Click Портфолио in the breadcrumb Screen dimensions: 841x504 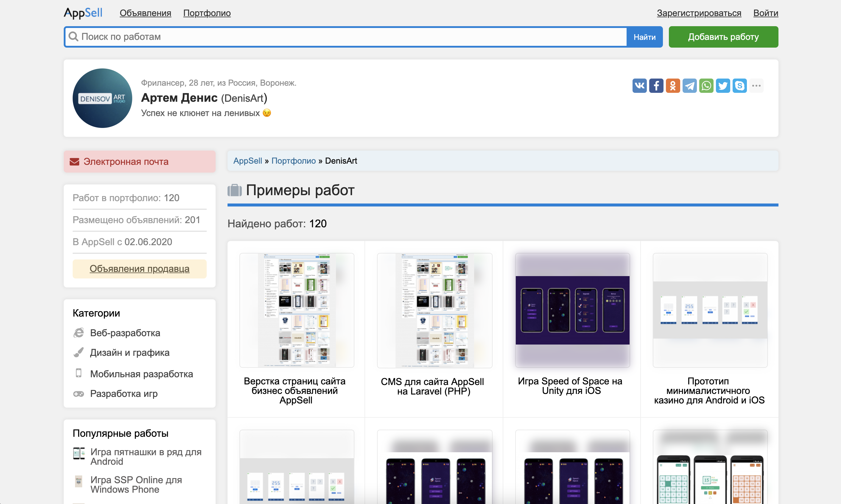[293, 161]
